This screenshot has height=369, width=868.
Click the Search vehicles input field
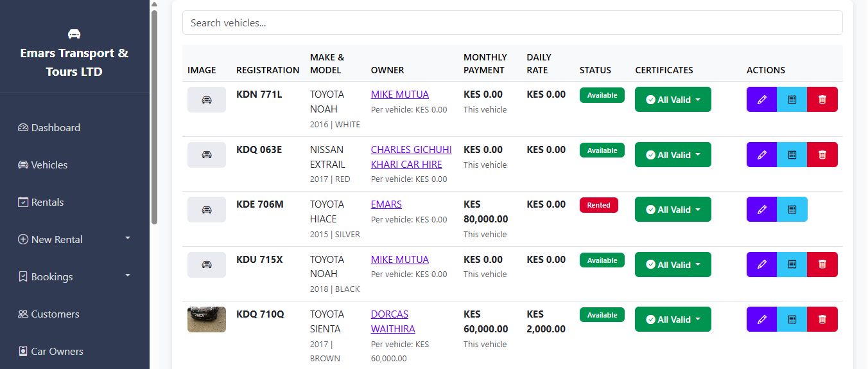(512, 22)
